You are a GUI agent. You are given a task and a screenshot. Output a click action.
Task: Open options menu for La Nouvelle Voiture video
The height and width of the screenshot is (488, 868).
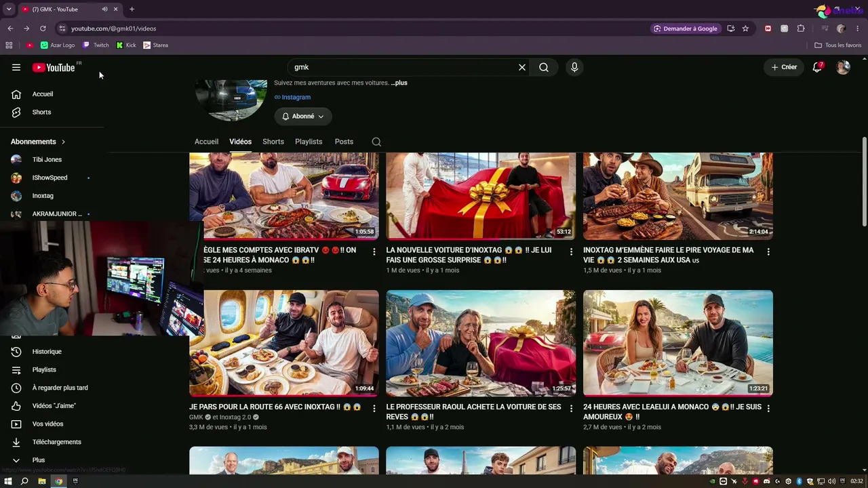pyautogui.click(x=571, y=251)
